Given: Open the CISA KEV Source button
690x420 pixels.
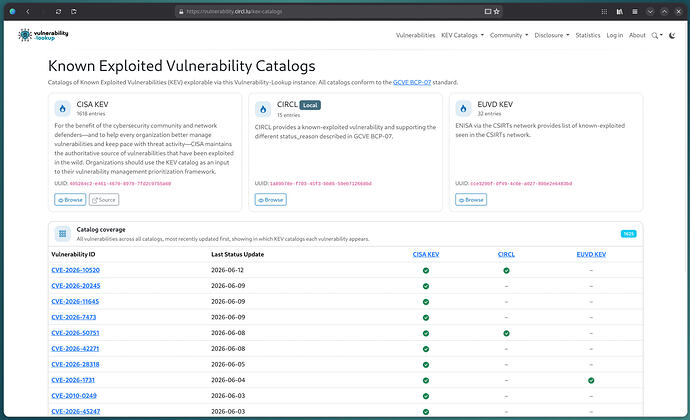Looking at the screenshot, I should pyautogui.click(x=104, y=200).
